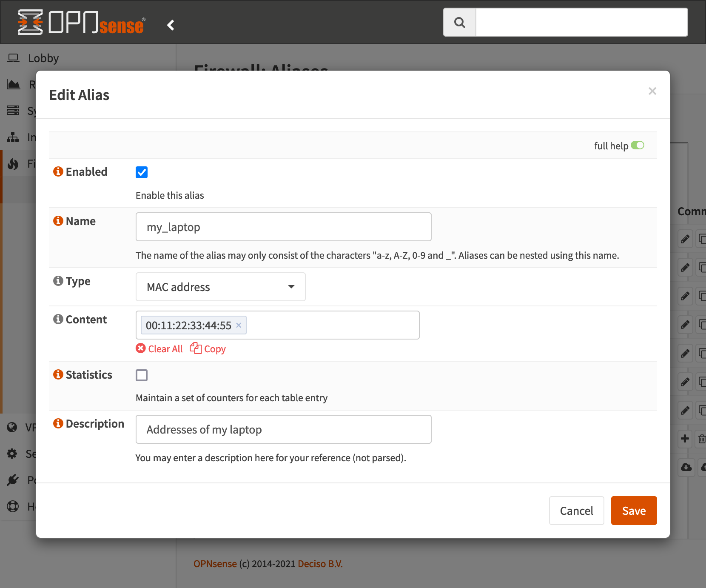The height and width of the screenshot is (588, 706).
Task: Click the Interfaces network icon in sidebar
Action: tap(13, 137)
